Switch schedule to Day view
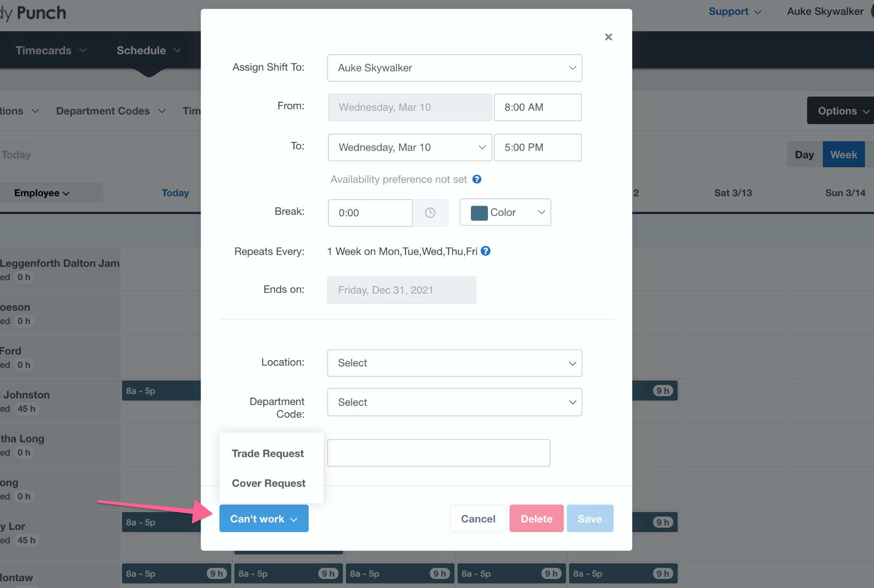The image size is (874, 588). coord(804,154)
